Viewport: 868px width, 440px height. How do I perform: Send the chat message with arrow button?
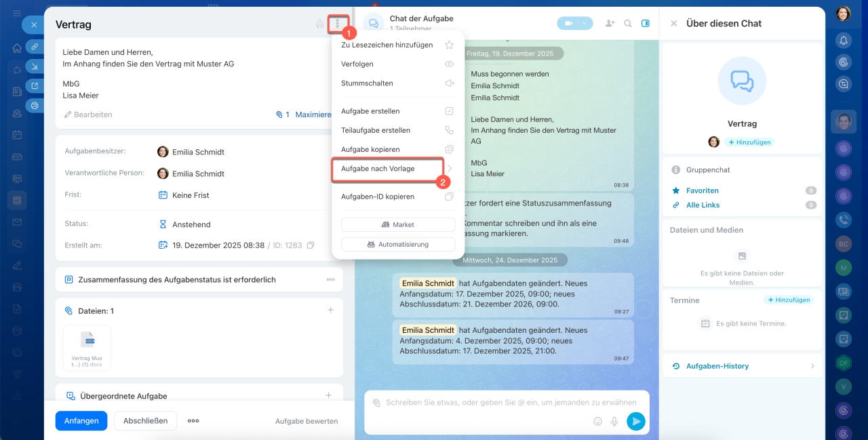(x=635, y=421)
